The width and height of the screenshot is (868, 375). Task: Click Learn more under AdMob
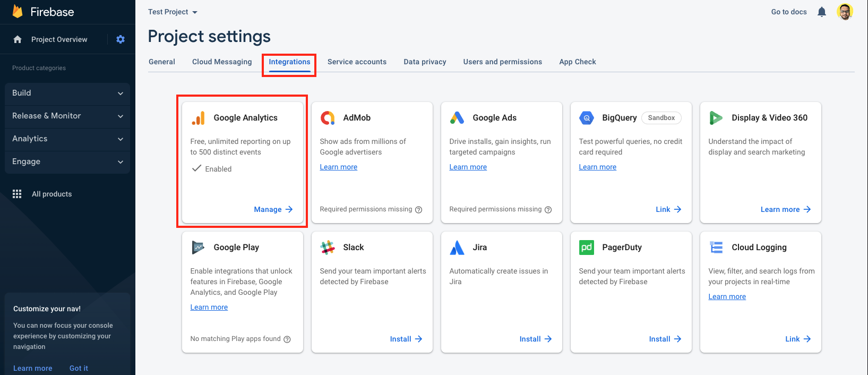pos(338,167)
